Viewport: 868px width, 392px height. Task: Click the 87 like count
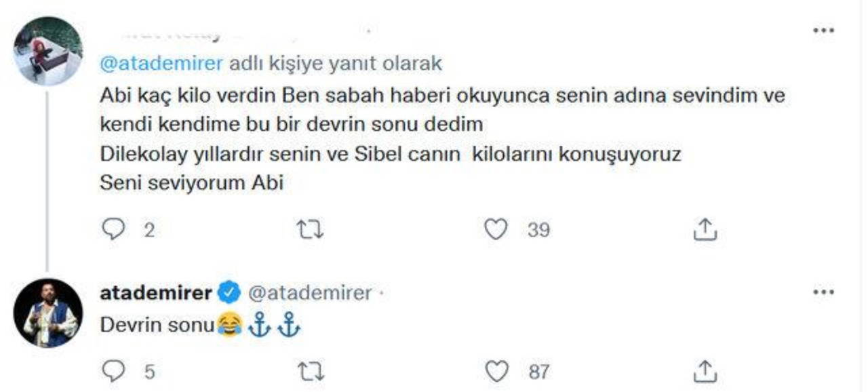pyautogui.click(x=538, y=372)
